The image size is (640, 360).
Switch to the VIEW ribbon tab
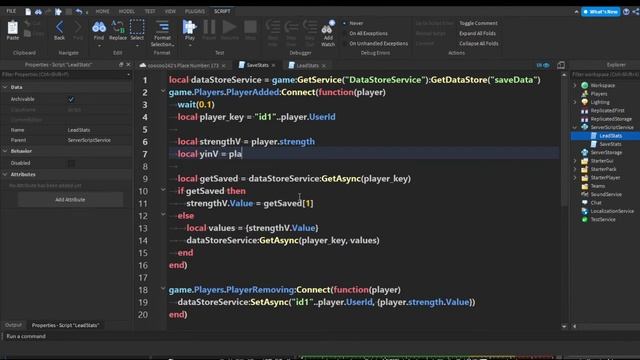[x=171, y=11]
